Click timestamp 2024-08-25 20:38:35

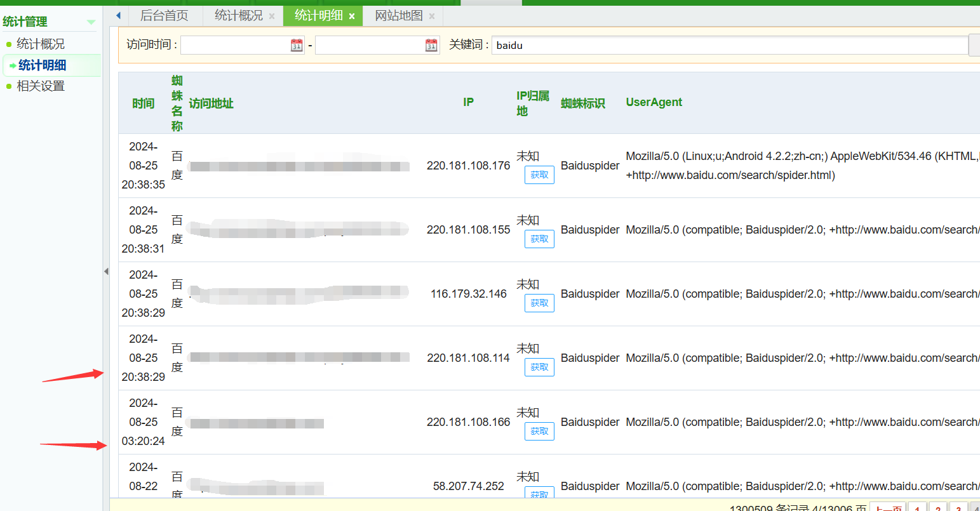point(144,166)
